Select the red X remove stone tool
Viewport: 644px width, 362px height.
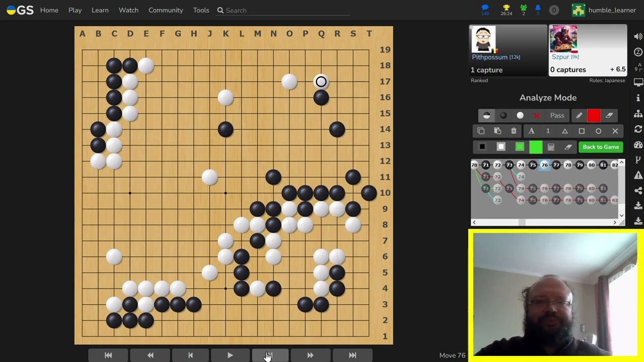pos(537,116)
